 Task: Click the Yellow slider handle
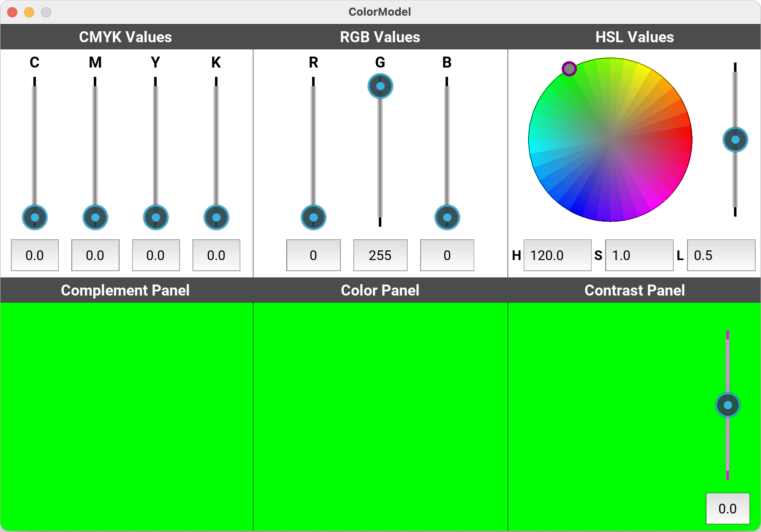(x=156, y=217)
